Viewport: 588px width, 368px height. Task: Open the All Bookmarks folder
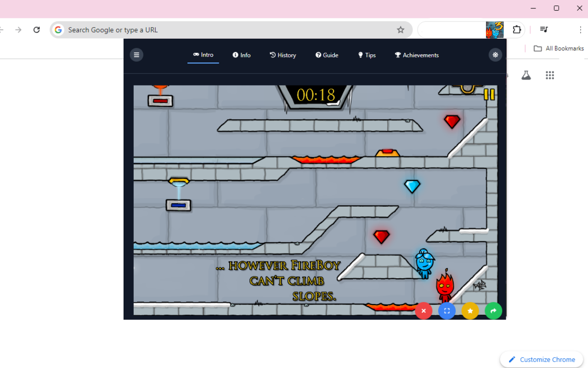(x=559, y=48)
